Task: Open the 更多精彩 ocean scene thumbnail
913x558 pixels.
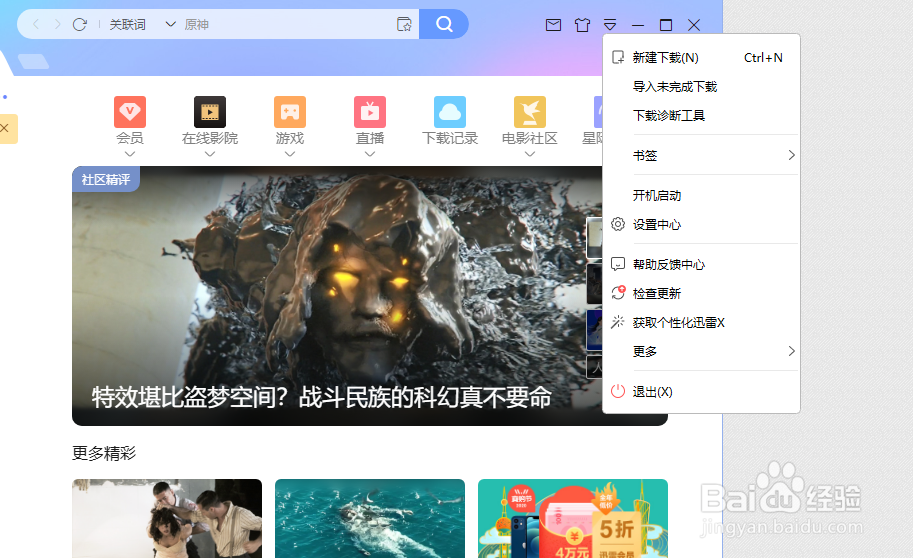Action: point(370,518)
